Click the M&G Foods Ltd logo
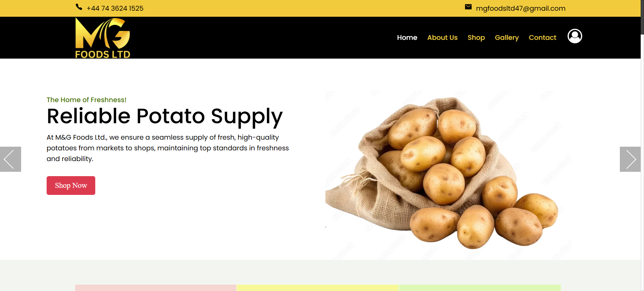The height and width of the screenshot is (291, 644). (x=103, y=38)
